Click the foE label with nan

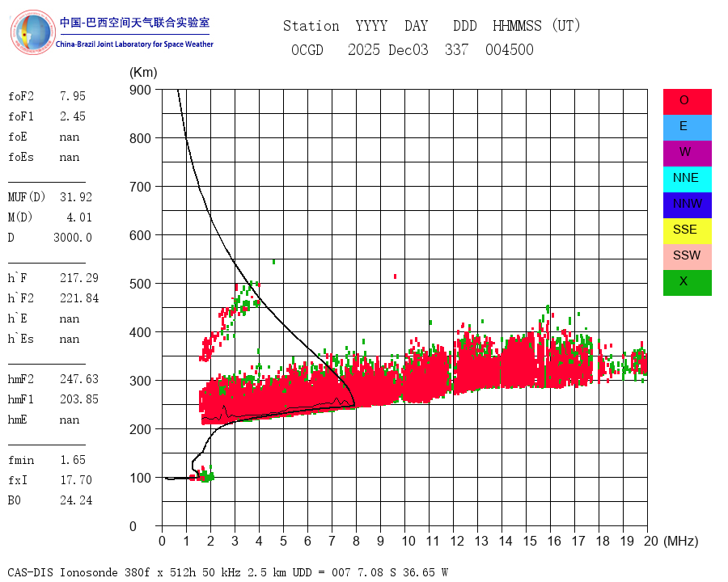tap(44, 137)
